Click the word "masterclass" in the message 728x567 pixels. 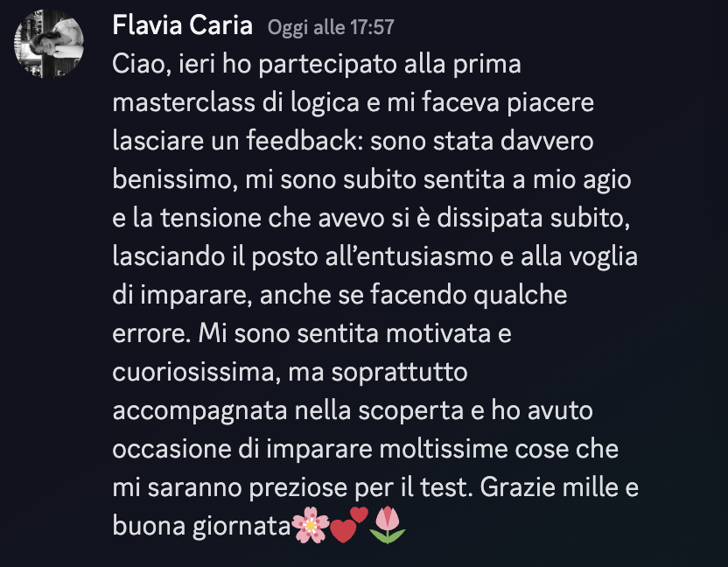[x=184, y=102]
